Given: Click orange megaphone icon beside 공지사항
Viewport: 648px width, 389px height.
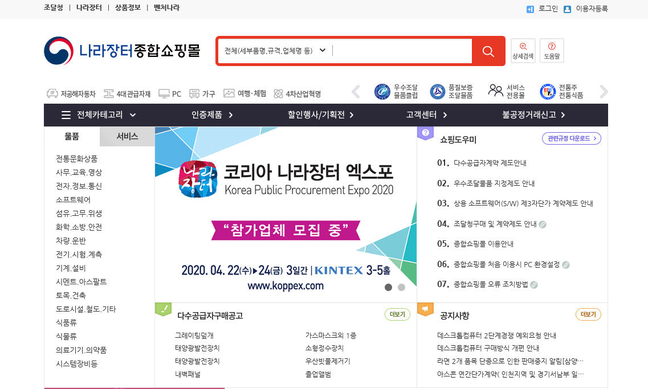Looking at the screenshot, I should (x=425, y=309).
